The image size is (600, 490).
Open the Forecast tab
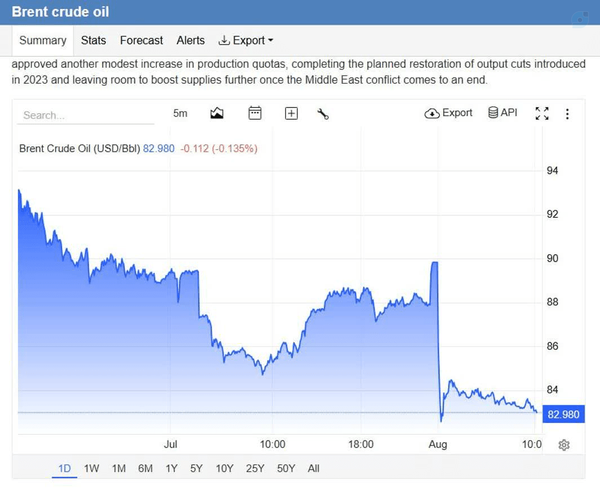coord(141,40)
